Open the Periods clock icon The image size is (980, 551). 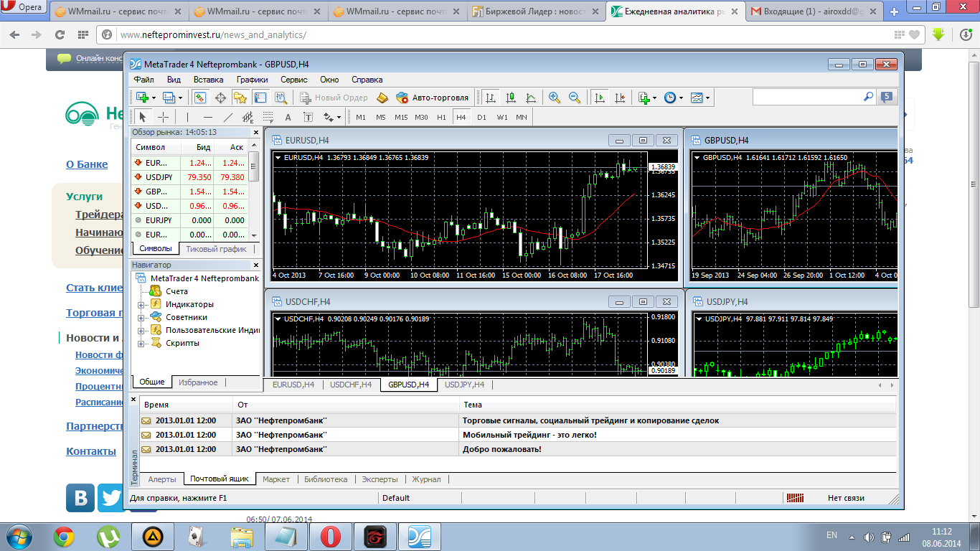point(669,98)
